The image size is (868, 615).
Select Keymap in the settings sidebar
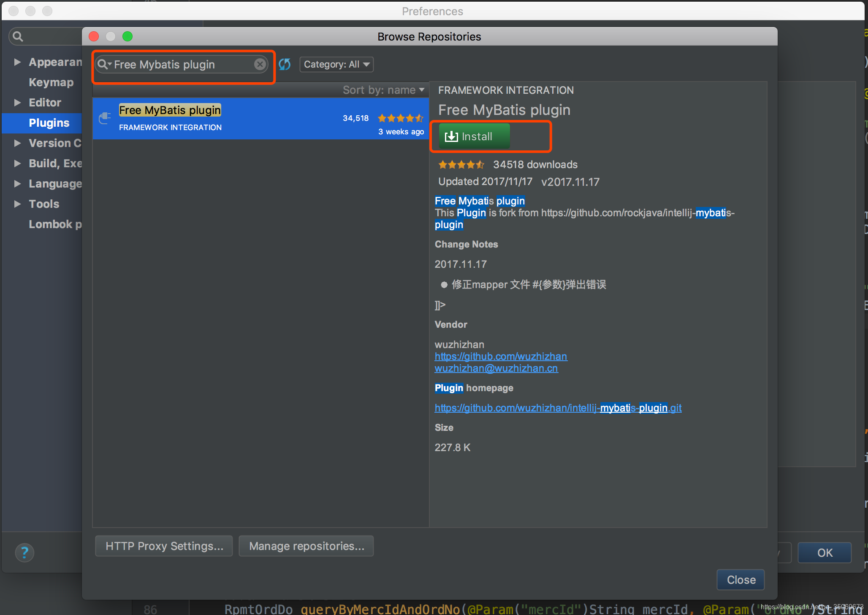[51, 82]
